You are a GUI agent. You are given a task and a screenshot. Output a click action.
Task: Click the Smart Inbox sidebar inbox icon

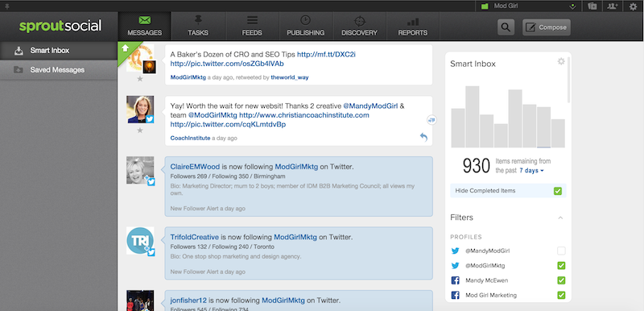(x=19, y=51)
